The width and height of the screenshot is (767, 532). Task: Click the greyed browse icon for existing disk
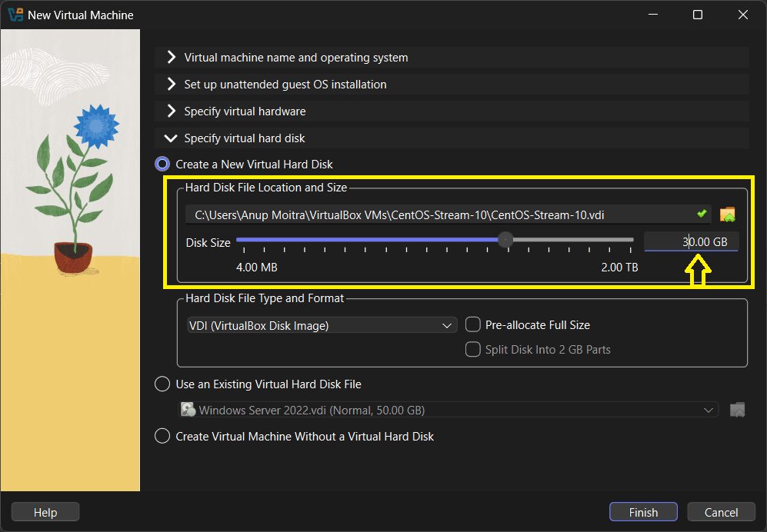(737, 410)
